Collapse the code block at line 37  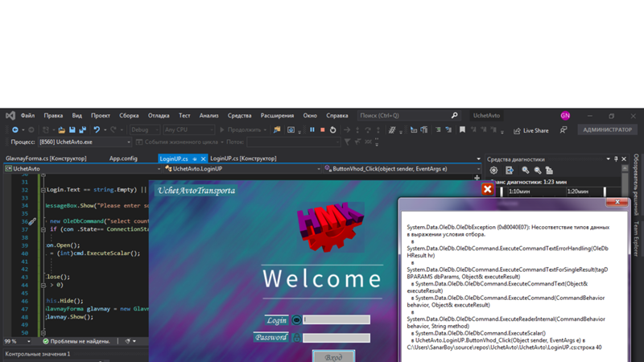tap(43, 230)
